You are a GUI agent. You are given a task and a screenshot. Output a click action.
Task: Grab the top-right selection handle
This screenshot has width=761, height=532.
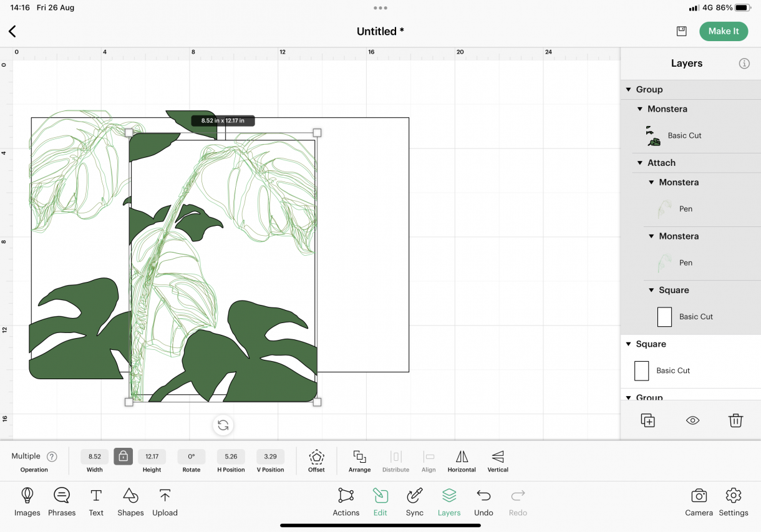[x=317, y=132]
